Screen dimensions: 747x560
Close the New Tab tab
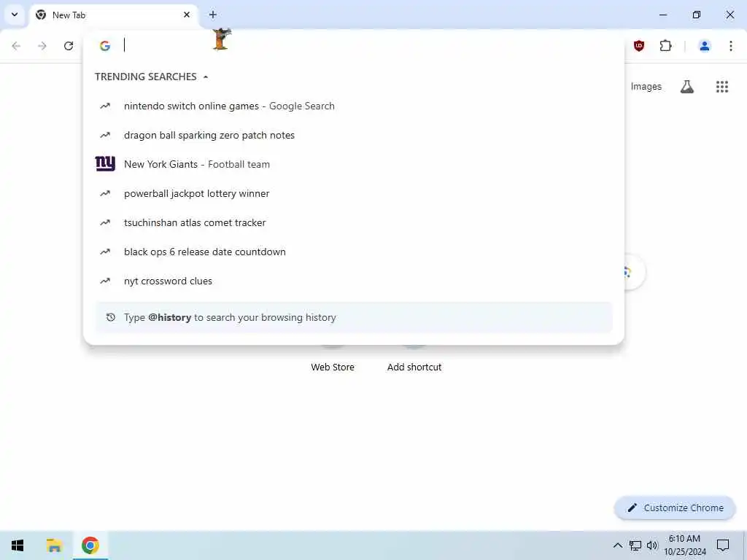187,15
